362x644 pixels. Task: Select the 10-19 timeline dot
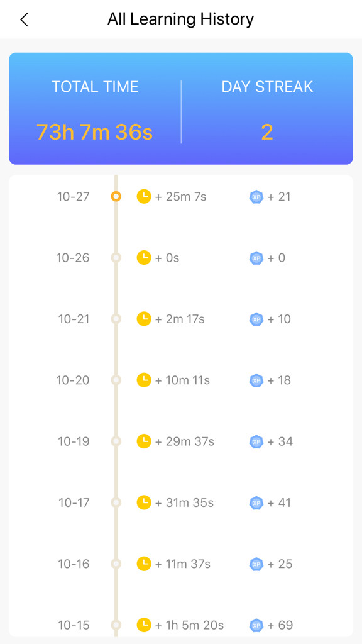tap(116, 441)
